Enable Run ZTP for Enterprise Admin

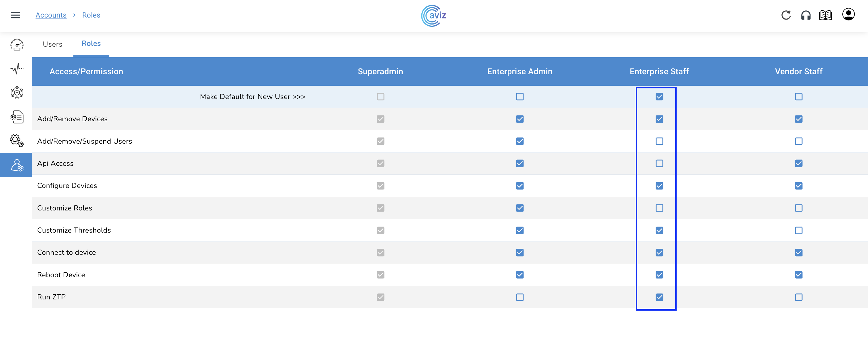click(x=519, y=297)
